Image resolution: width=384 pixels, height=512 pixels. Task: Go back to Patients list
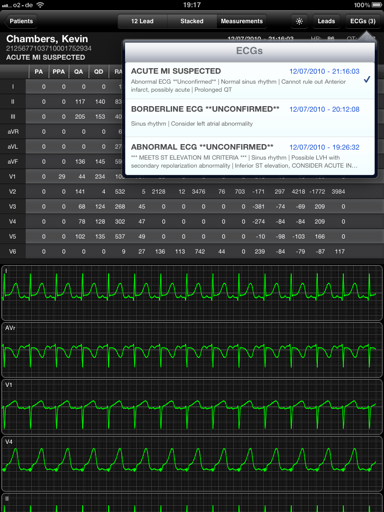click(x=20, y=21)
